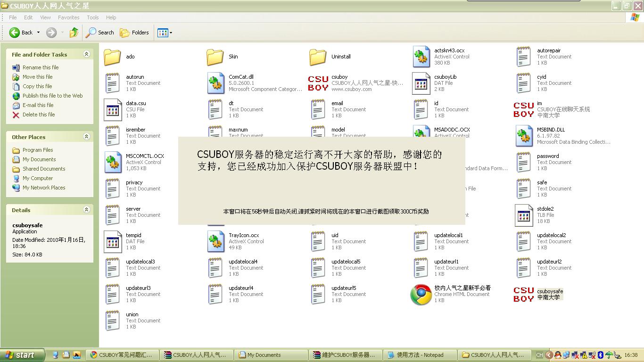The height and width of the screenshot is (362, 644).
Task: Open the Help menu
Action: coord(111,17)
